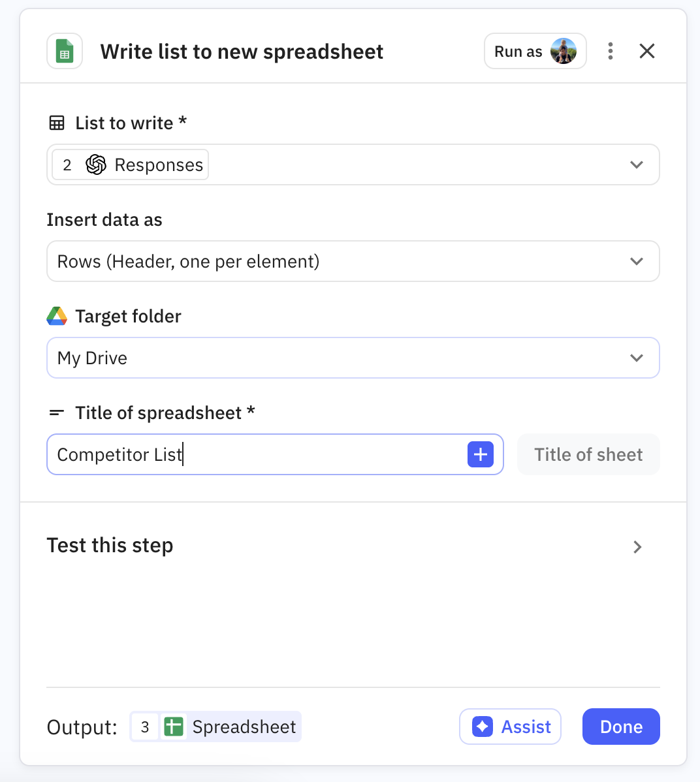Click the Done button

[620, 727]
